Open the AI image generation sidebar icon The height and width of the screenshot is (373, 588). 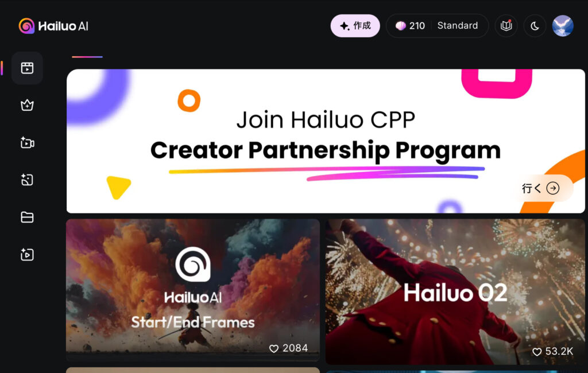pyautogui.click(x=27, y=180)
